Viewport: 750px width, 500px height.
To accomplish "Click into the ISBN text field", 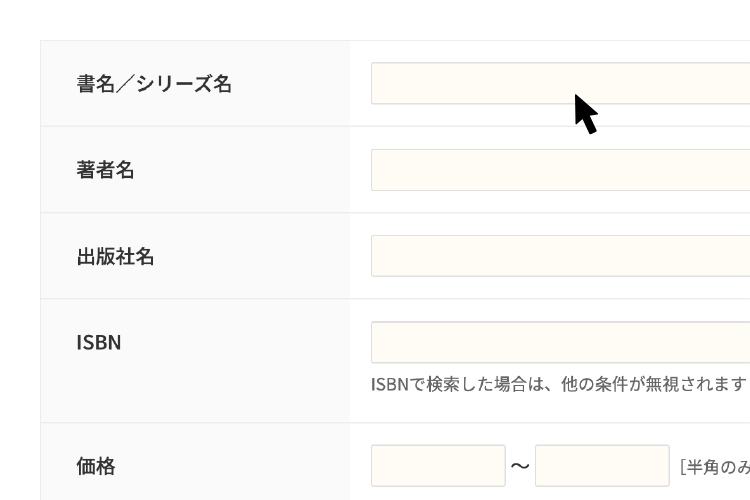I will (560, 342).
